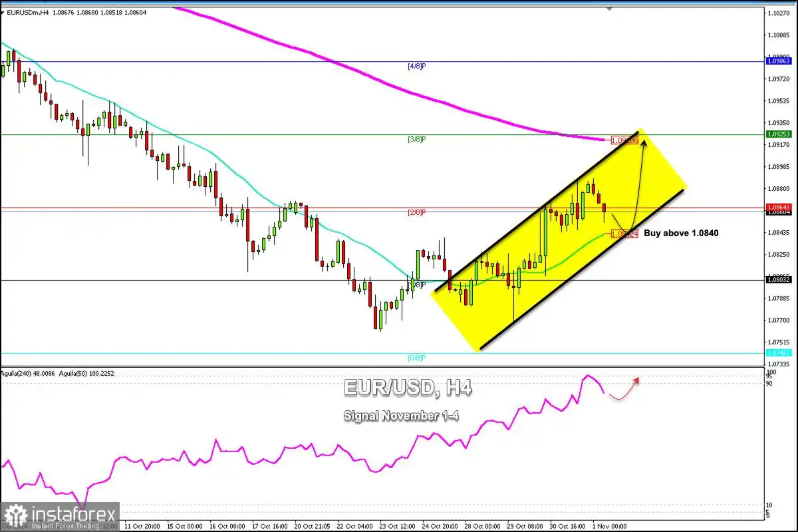This screenshot has height=532, width=798.
Task: Click the '28 Oct 00:00' time axis label
Action: [481, 526]
